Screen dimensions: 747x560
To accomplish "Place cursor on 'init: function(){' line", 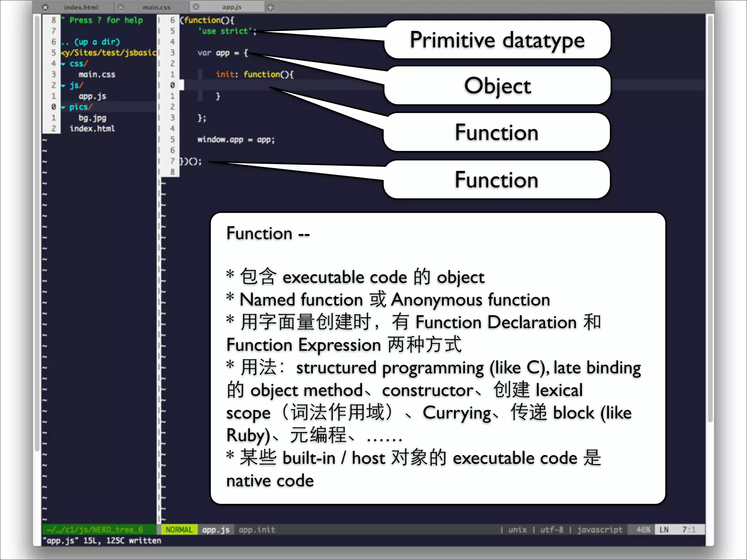I will coord(255,74).
